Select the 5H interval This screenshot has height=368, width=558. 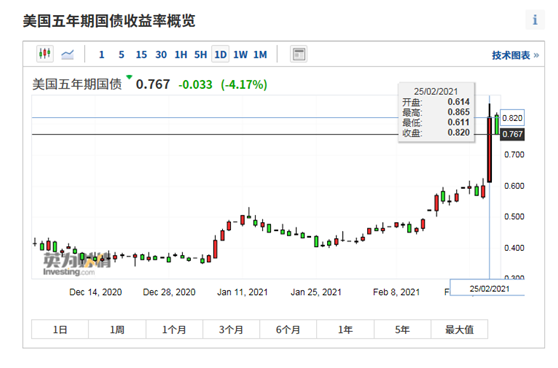point(201,55)
